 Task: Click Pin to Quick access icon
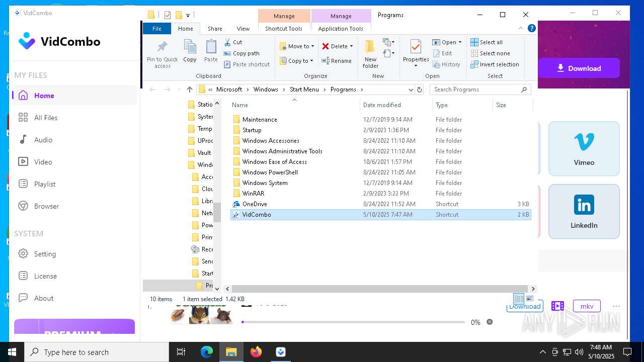(162, 54)
